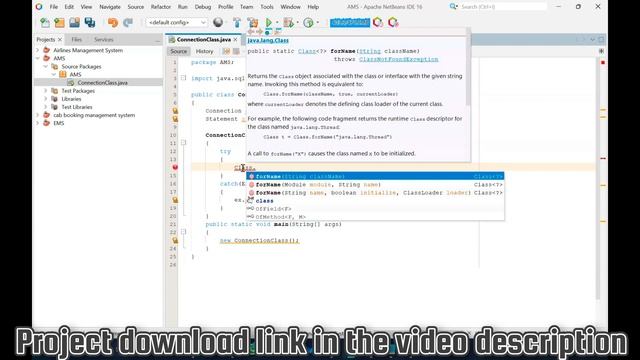Viewport: 640px width, 360px height.
Task: Click the Open Project toolbar icon
Action: (x=74, y=22)
